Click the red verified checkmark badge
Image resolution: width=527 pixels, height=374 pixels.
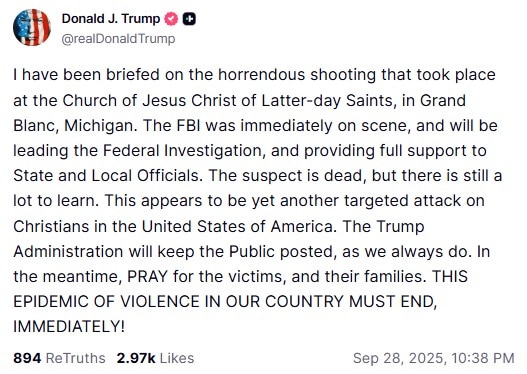[x=171, y=19]
